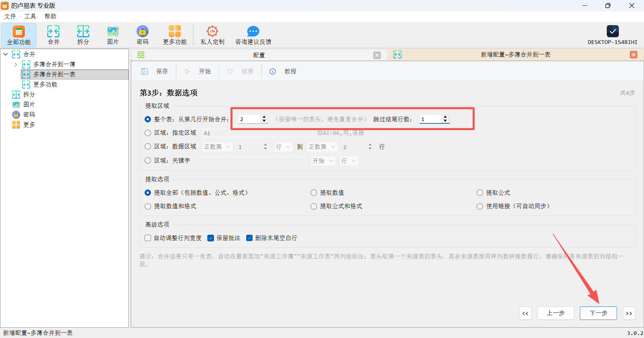Screen dimensions: 644x338
Task: Switch to the 配置 tab
Action: (x=259, y=55)
